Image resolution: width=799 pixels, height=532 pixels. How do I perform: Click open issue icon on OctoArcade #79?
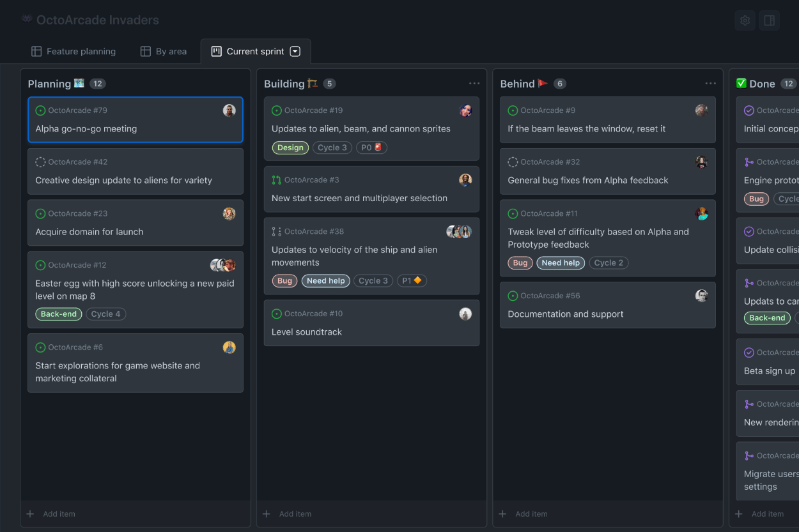pyautogui.click(x=40, y=110)
